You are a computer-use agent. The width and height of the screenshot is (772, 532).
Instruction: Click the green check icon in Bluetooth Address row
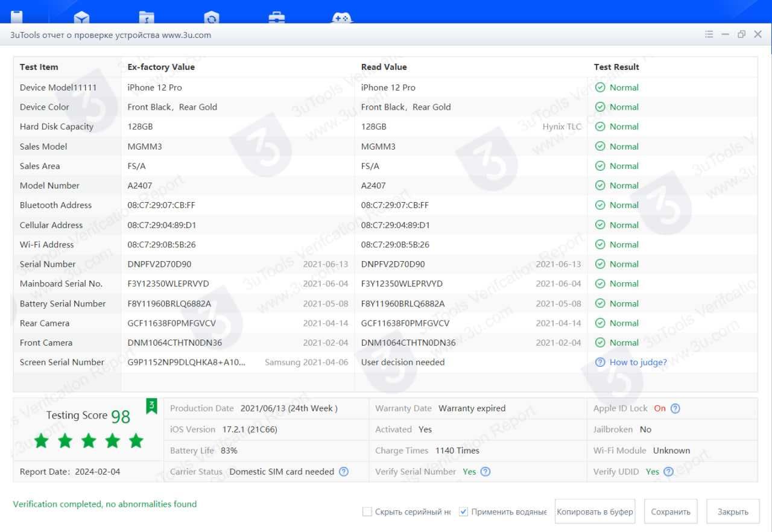600,205
